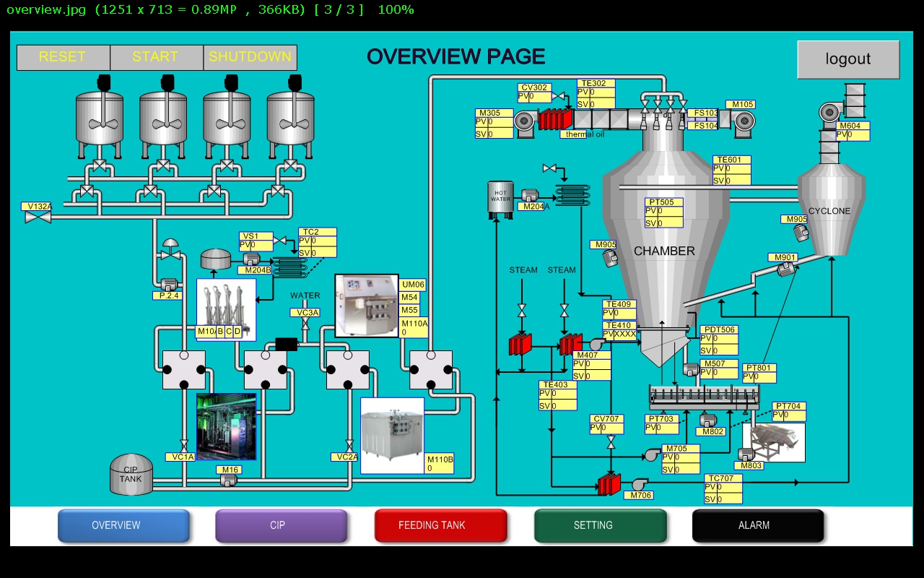This screenshot has width=924, height=578.
Task: Click the M16 pump icon near the CIP tank
Action: tap(230, 479)
